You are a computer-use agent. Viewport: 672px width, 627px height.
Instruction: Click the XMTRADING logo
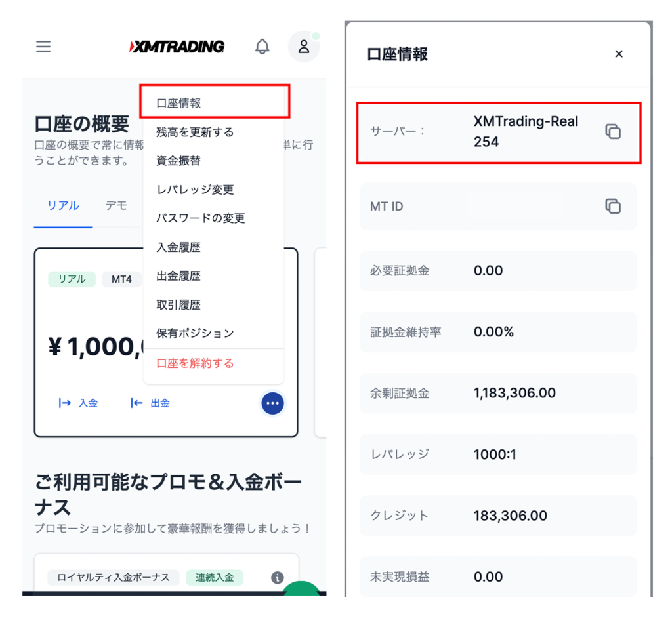coord(176,47)
